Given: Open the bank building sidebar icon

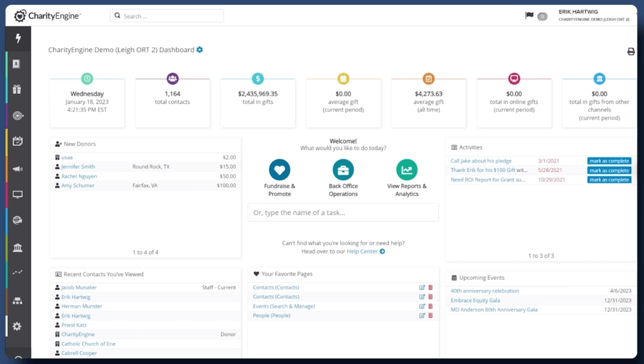Looking at the screenshot, I should (17, 247).
